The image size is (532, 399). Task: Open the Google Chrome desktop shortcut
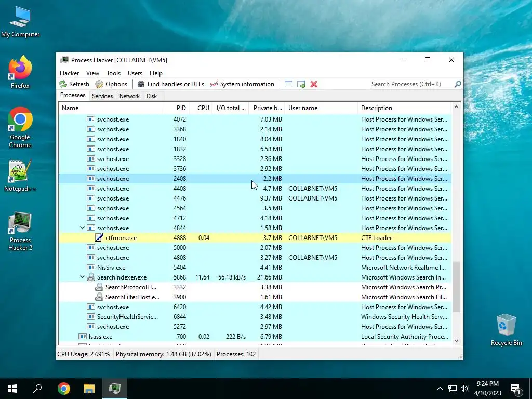point(20,128)
